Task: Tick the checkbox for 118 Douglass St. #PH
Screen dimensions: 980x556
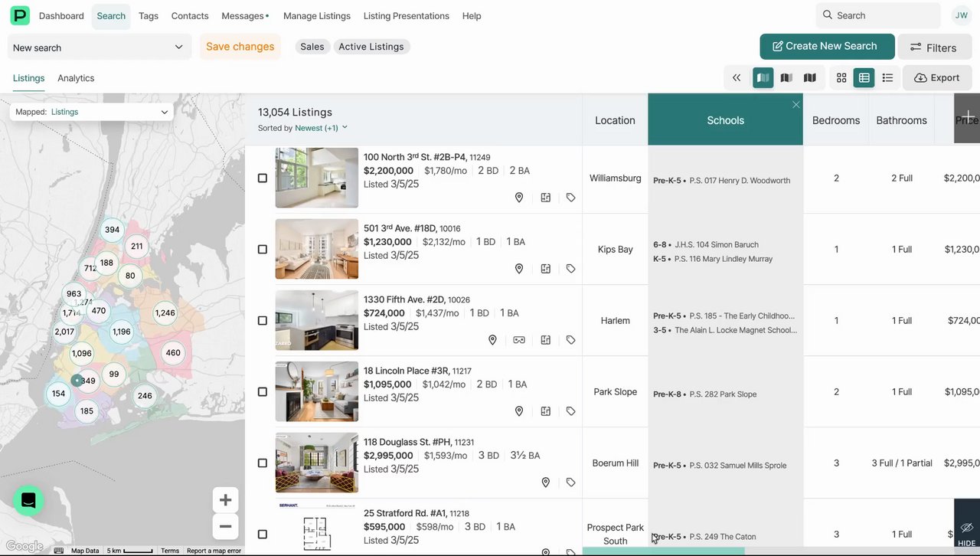Action: click(263, 463)
